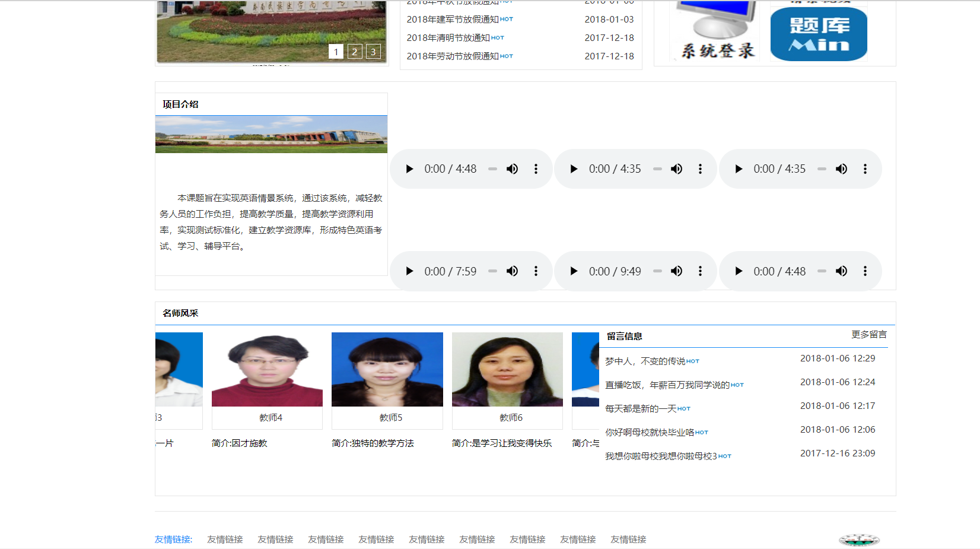Image resolution: width=980 pixels, height=549 pixels.
Task: Open options menu on the top-right 4:35 audio
Action: pyautogui.click(x=865, y=169)
